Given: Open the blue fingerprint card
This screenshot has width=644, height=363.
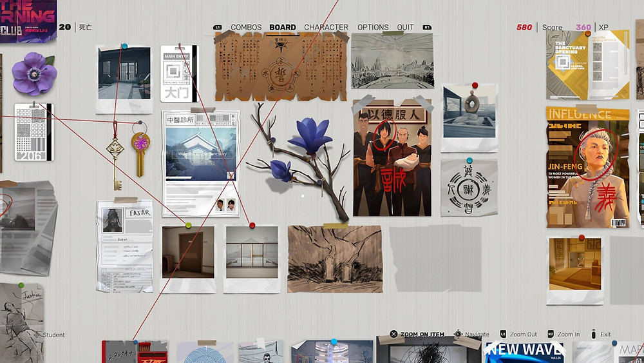Looking at the screenshot, I should [x=205, y=353].
